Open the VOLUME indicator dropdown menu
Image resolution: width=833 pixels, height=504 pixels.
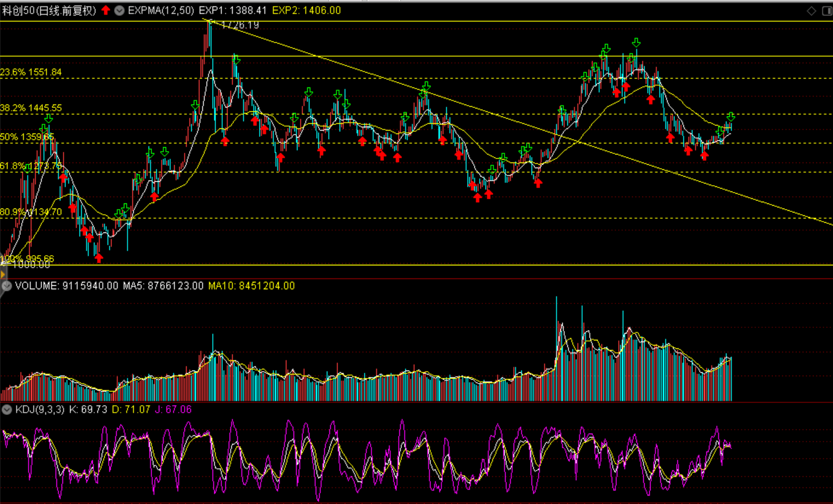(6, 286)
